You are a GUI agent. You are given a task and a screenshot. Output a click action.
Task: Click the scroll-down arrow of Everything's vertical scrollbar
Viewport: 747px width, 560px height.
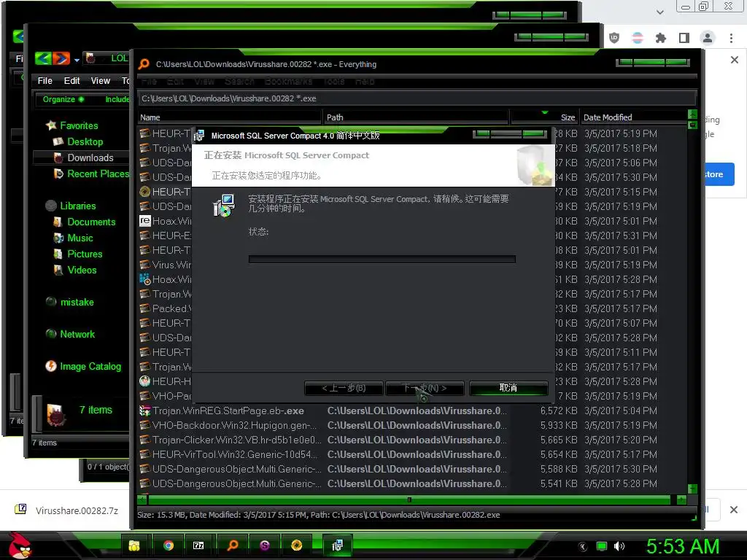tap(692, 489)
